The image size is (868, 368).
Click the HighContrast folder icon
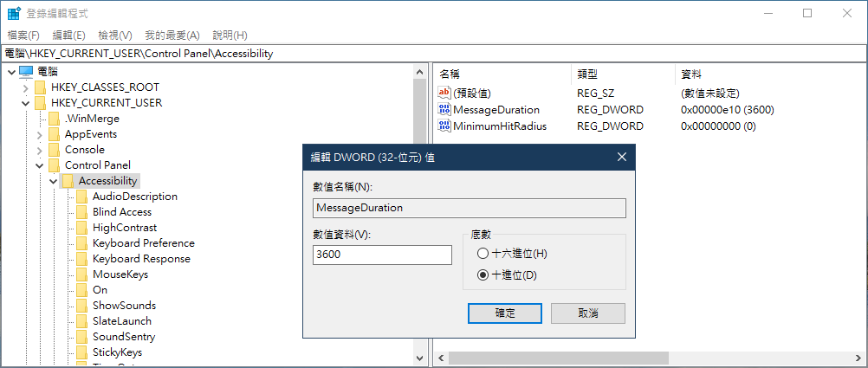point(81,228)
